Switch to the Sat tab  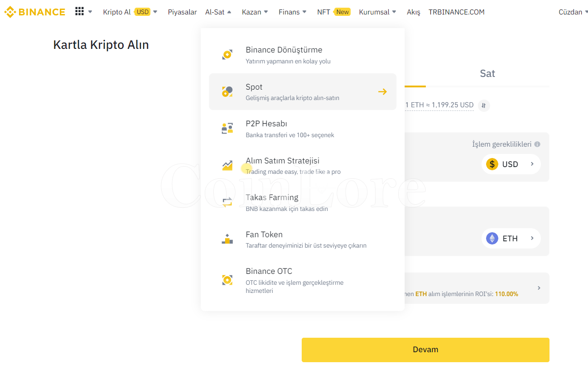click(x=487, y=73)
